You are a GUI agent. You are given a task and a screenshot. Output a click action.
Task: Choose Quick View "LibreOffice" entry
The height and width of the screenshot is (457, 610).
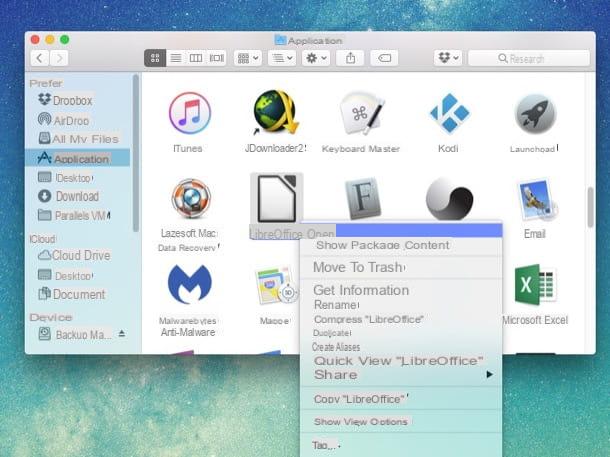tap(401, 361)
